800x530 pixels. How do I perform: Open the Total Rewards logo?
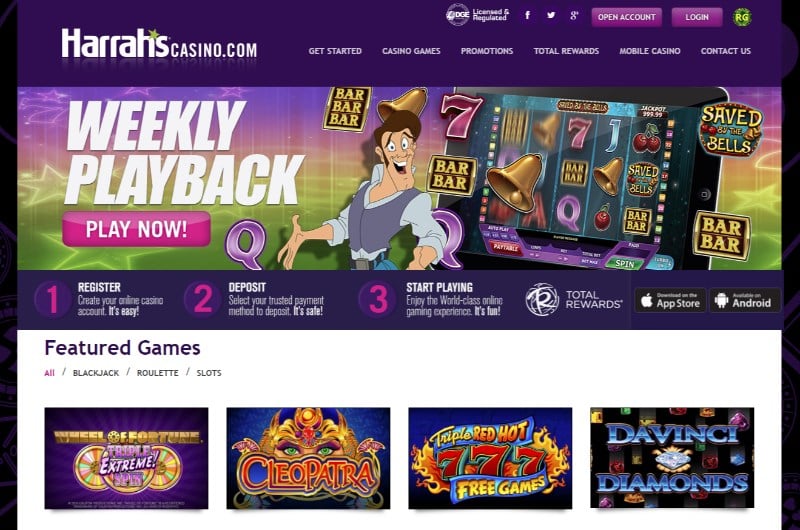[x=574, y=299]
